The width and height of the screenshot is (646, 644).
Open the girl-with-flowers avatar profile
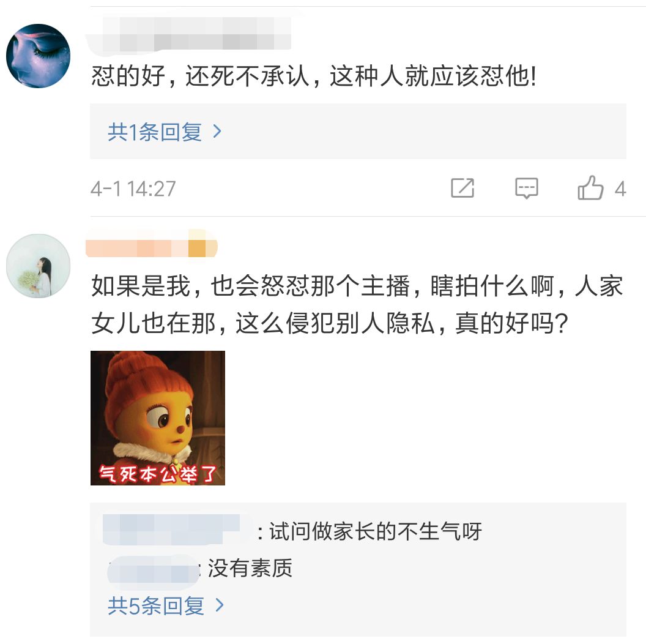tap(39, 266)
